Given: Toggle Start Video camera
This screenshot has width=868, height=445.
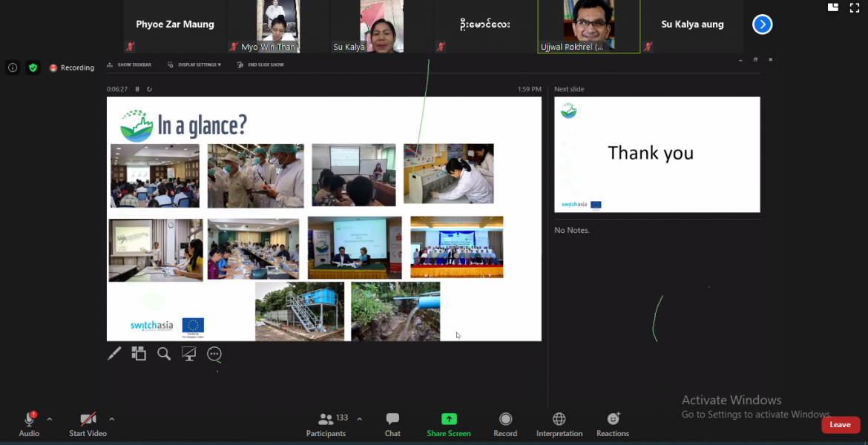Looking at the screenshot, I should [x=88, y=424].
